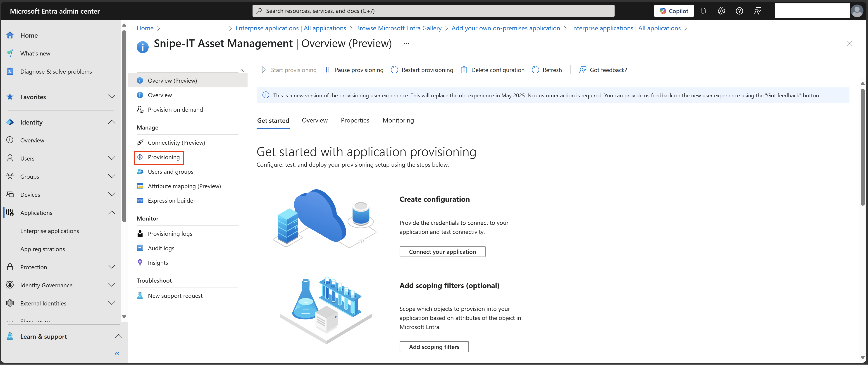Screen dimensions: 868x365
Task: Click the search resources box
Action: click(x=433, y=11)
